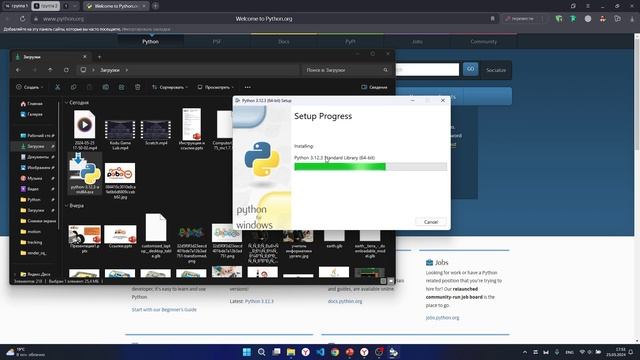Switch Explorer to large thumbnails view icon
Image resolution: width=640 pixels, height=360 pixels.
tap(391, 281)
